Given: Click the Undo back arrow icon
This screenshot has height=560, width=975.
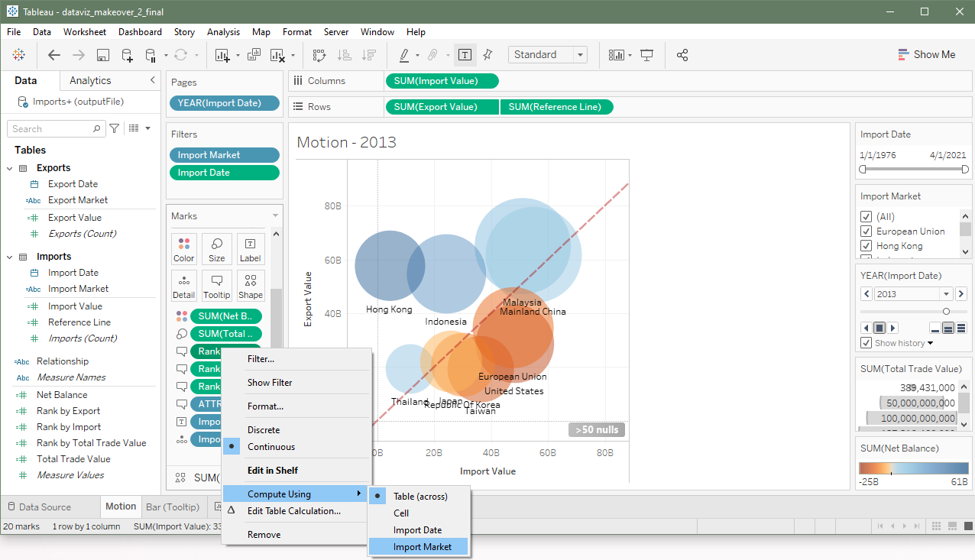Looking at the screenshot, I should tap(53, 55).
